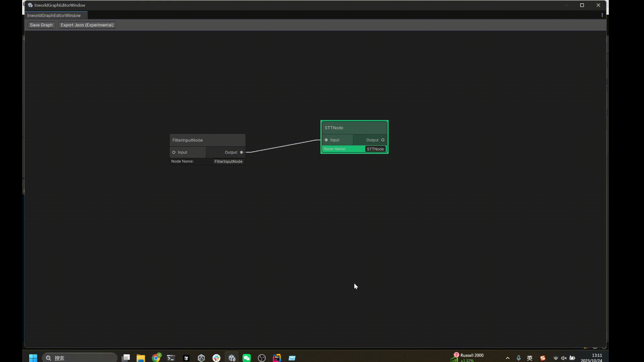Screen dimensions: 644x362
Task: Edit the FilterInputNode Node Name field
Action: coord(228,162)
